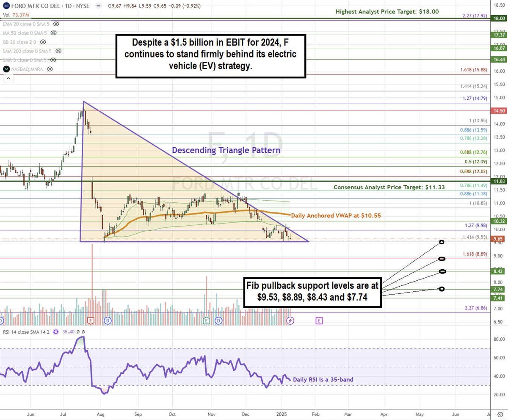Unhide the NASDAQ:MARA comparison overlay
Image resolution: width=508 pixels, height=420 pixels.
pos(50,69)
